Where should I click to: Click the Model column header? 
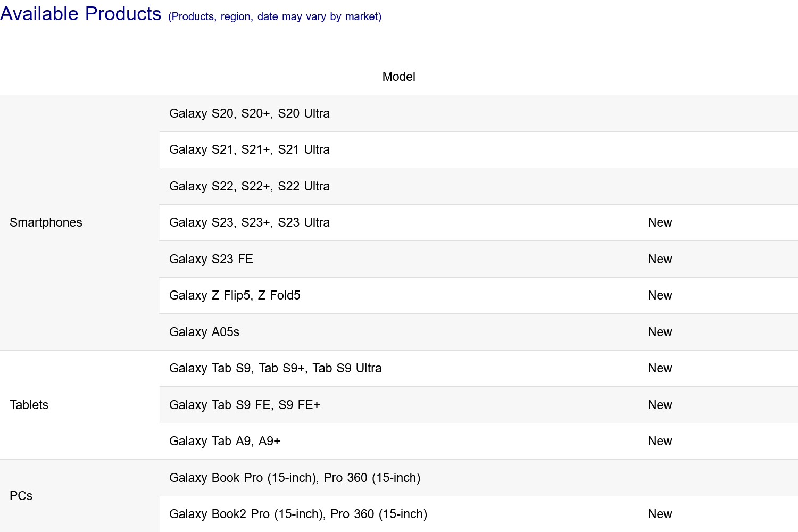tap(398, 77)
